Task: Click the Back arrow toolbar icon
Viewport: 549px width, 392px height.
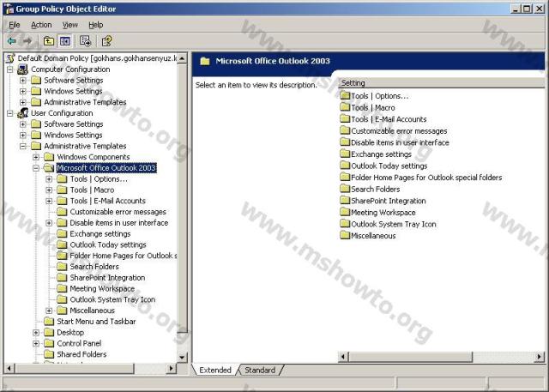Action: (11, 41)
